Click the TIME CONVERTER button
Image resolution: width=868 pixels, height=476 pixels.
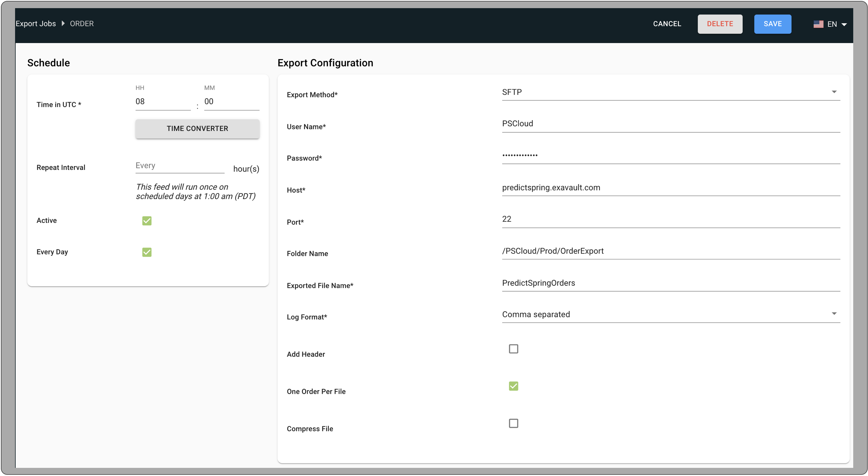197,128
